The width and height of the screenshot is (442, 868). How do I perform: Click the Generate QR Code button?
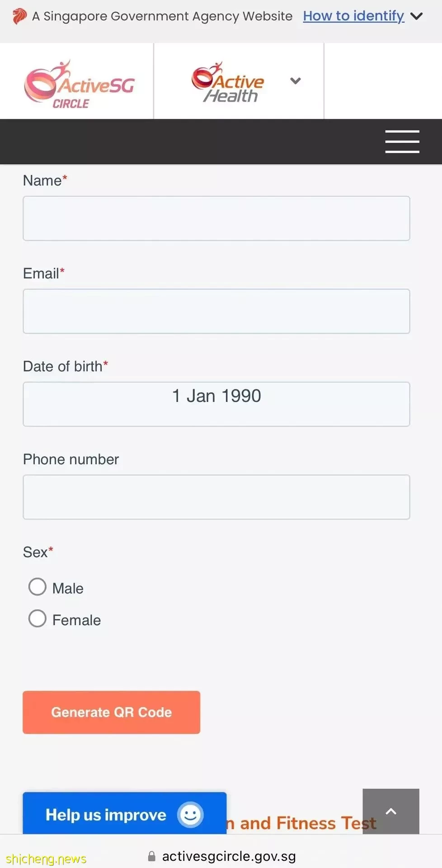coord(111,712)
